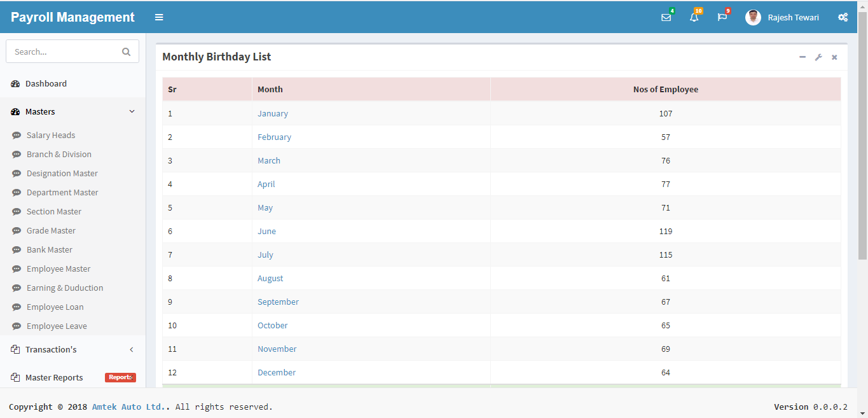Remove the Monthly Birthday List panel
This screenshot has height=418, width=868.
(x=834, y=57)
